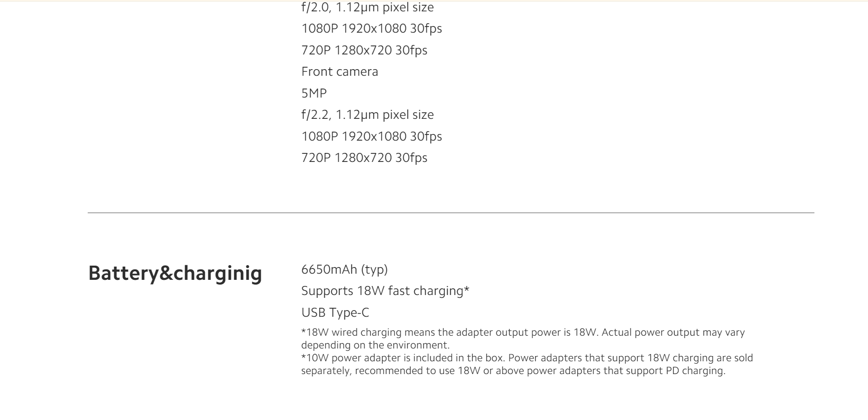
Task: Select the front camera 1080P 1920x1080 line
Action: [x=372, y=136]
